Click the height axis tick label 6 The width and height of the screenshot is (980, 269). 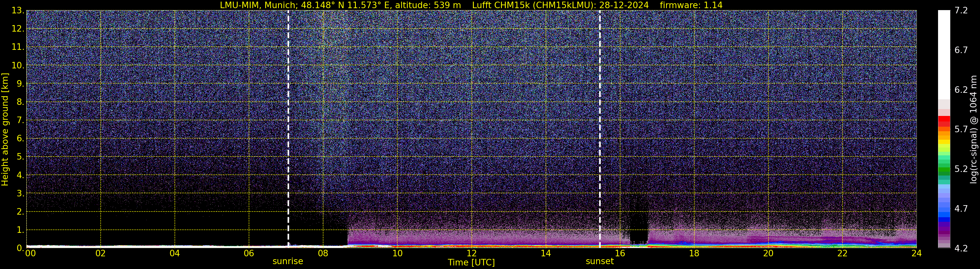click(20, 139)
